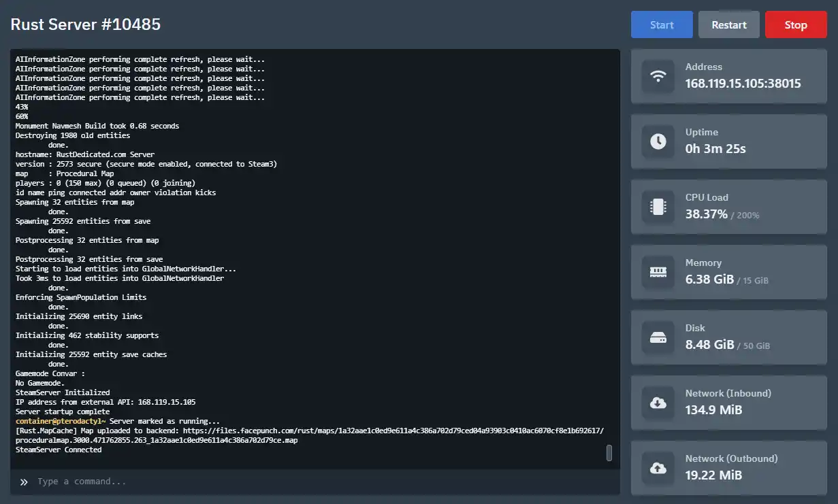Click 'Starting to load entities into GlobalNetworkHandler...' line

click(x=126, y=269)
